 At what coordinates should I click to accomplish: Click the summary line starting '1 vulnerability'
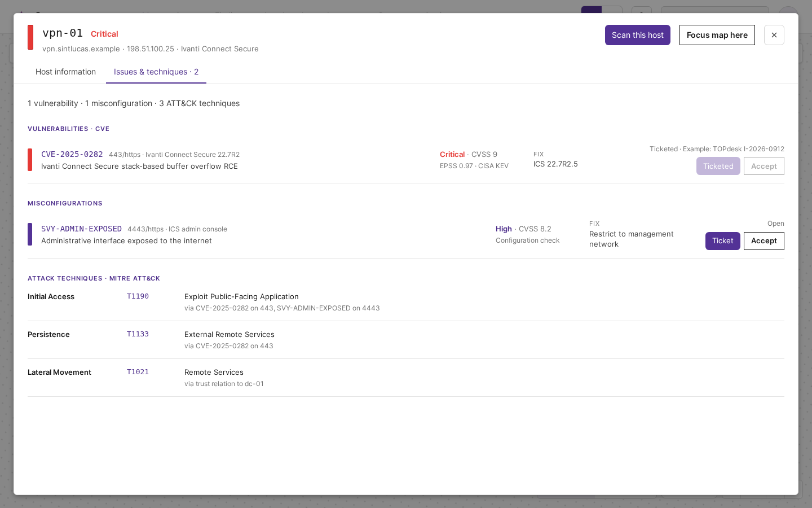click(134, 103)
